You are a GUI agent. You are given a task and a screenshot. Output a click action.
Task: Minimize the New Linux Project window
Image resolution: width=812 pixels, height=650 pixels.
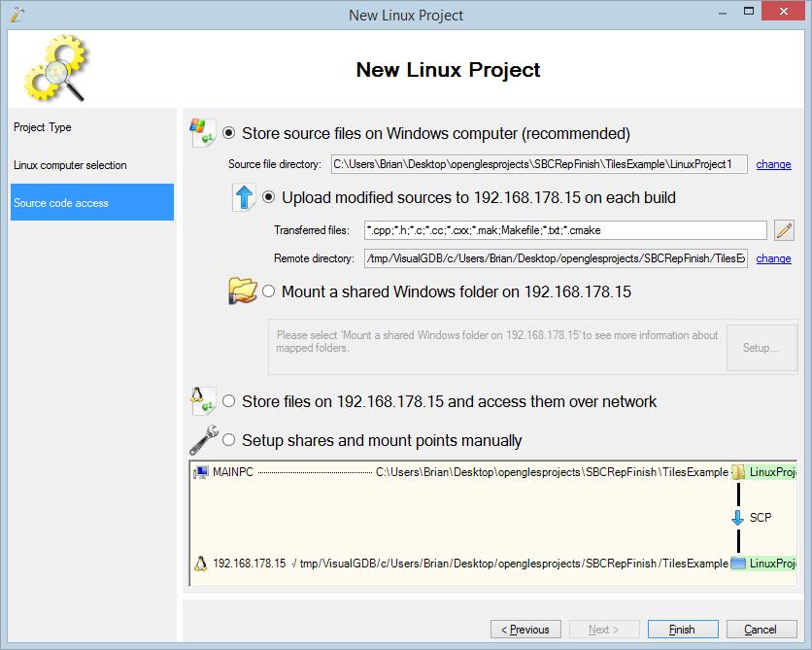click(723, 12)
